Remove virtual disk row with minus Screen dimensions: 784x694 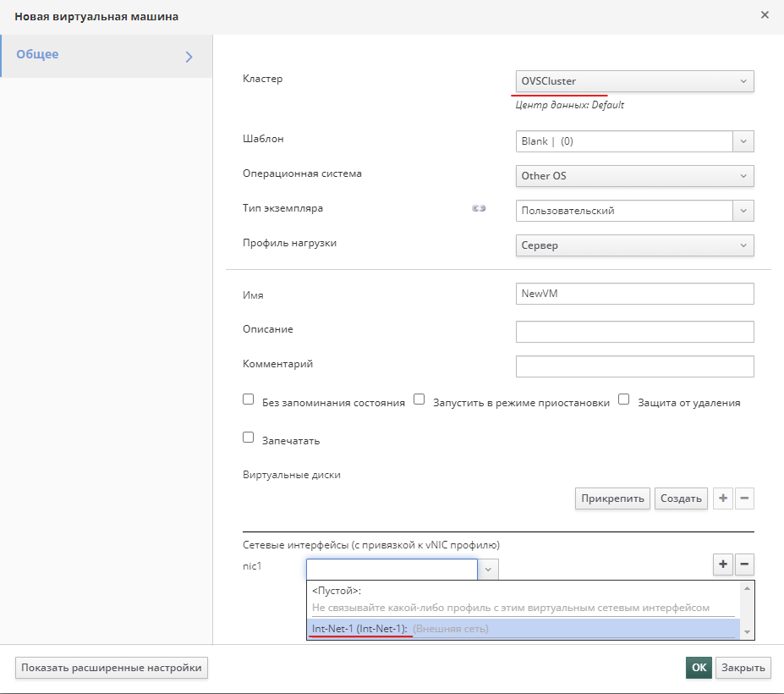click(744, 498)
